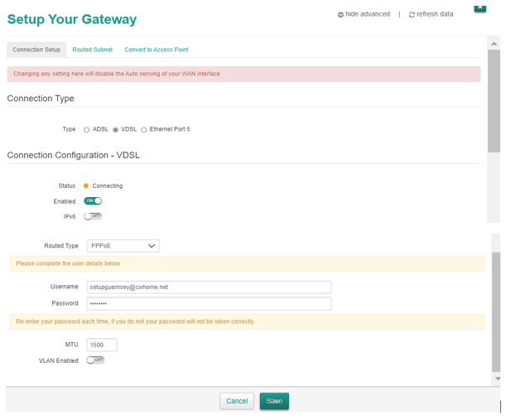The height and width of the screenshot is (420, 511).
Task: Enable the VLAN Enabled switch
Action: coord(95,360)
